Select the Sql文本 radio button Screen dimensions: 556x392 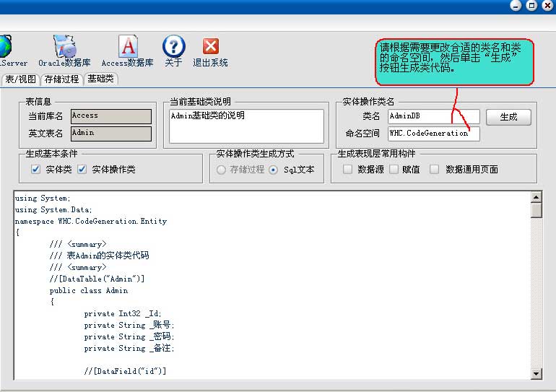pyautogui.click(x=273, y=170)
